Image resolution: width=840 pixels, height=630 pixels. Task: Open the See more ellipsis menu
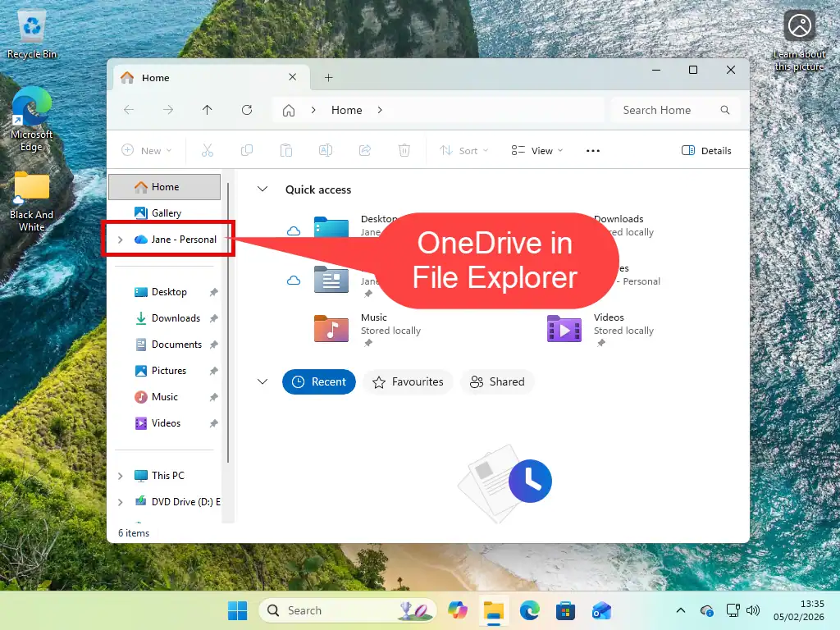tap(593, 150)
